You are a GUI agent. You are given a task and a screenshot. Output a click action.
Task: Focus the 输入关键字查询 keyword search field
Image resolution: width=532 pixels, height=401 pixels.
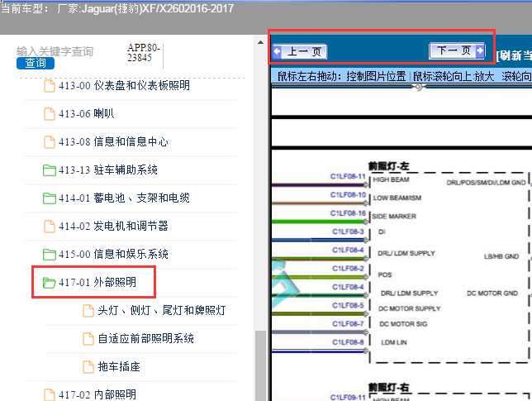coord(55,51)
